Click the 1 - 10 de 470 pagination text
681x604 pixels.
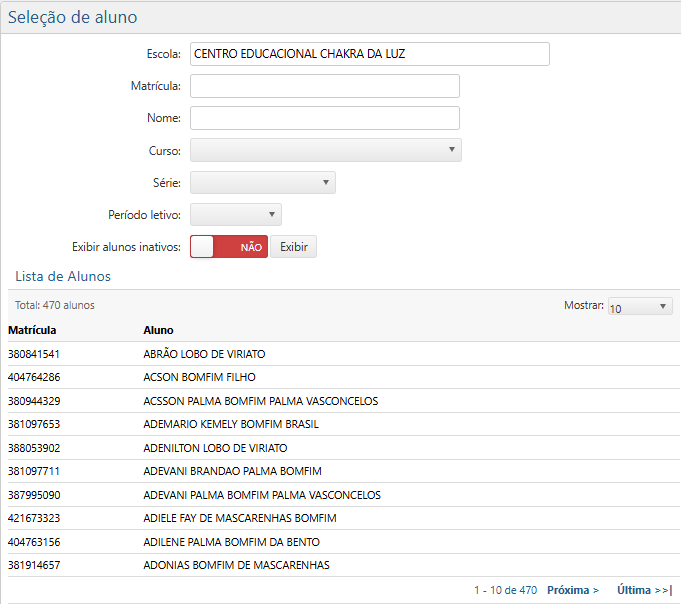(506, 590)
